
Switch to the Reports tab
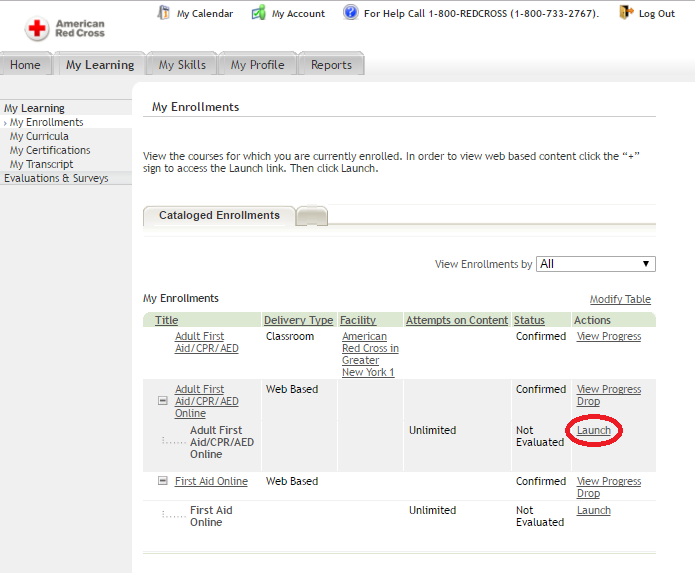click(x=331, y=64)
